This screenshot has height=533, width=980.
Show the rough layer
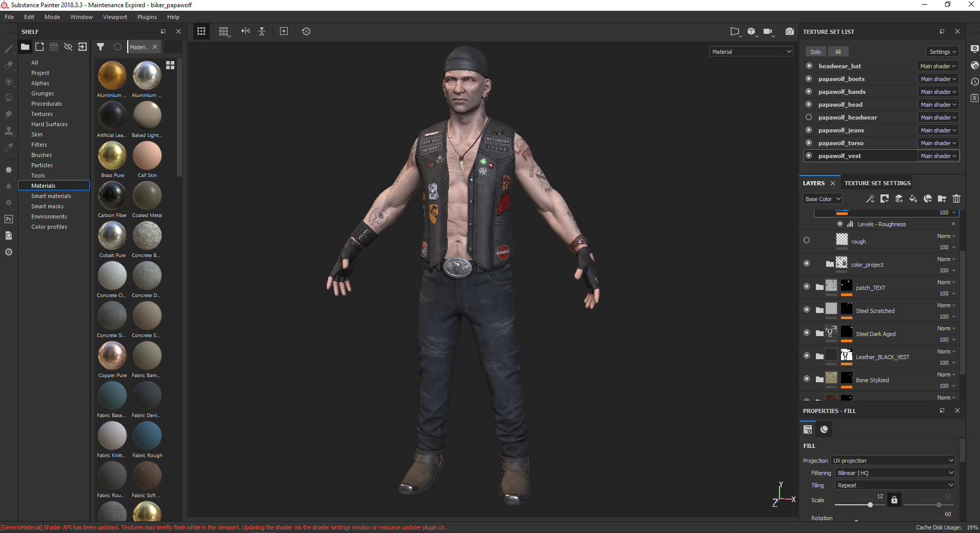[807, 240]
